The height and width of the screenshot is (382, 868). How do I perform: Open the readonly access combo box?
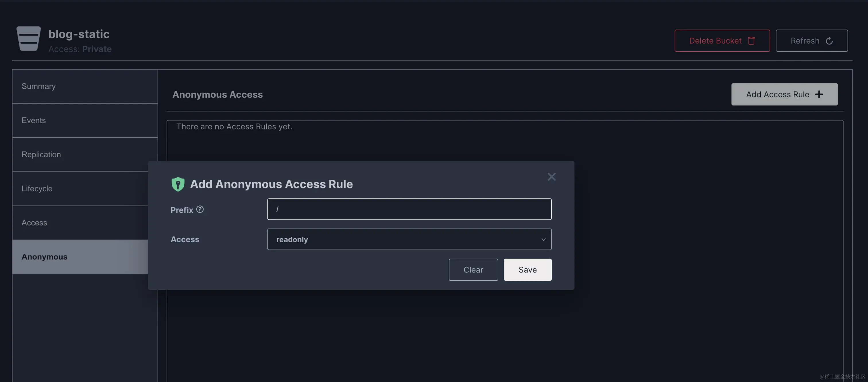coord(409,239)
